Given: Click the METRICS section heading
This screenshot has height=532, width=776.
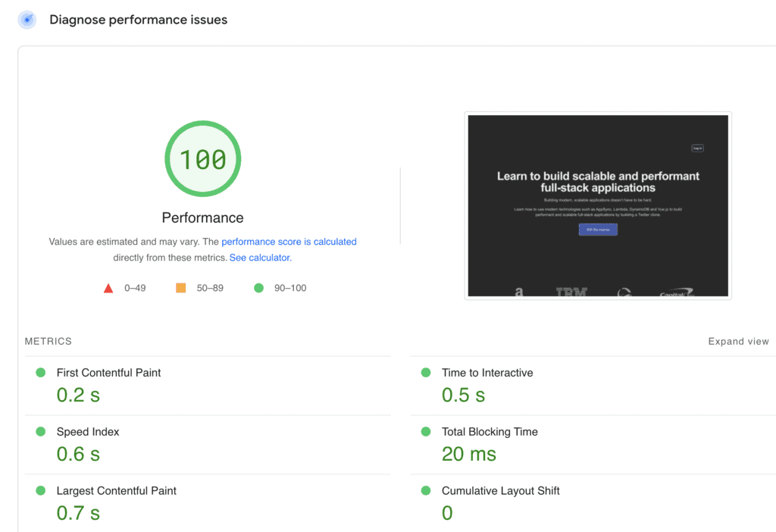Looking at the screenshot, I should (48, 342).
